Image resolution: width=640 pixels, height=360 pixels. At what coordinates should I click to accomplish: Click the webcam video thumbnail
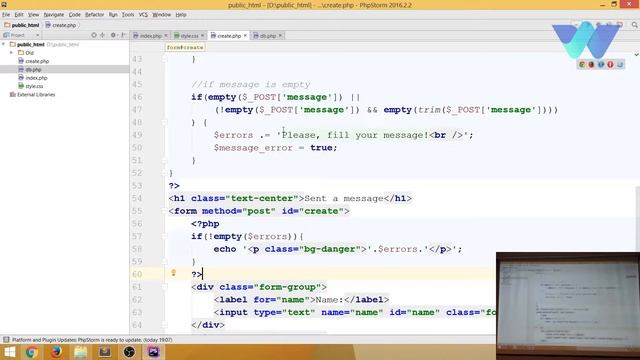(568, 306)
